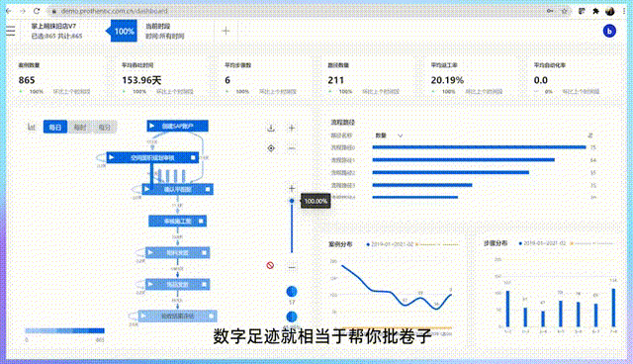Open the 掌上明珠 dataset selector

pos(56,31)
